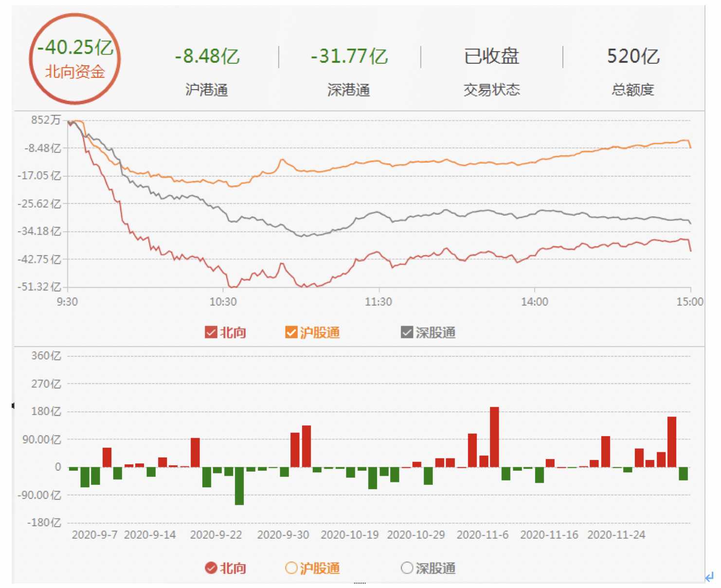Image resolution: width=721 pixels, height=588 pixels.
Task: Click the -8.48亿 沪港通 value
Action: pyautogui.click(x=207, y=56)
